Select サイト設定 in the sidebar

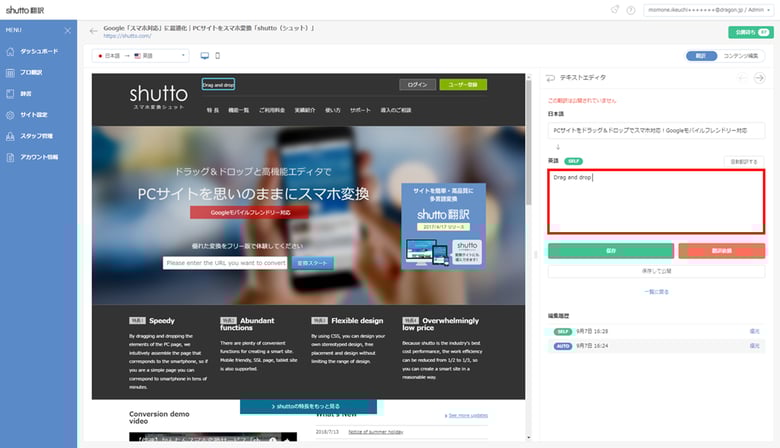click(34, 115)
